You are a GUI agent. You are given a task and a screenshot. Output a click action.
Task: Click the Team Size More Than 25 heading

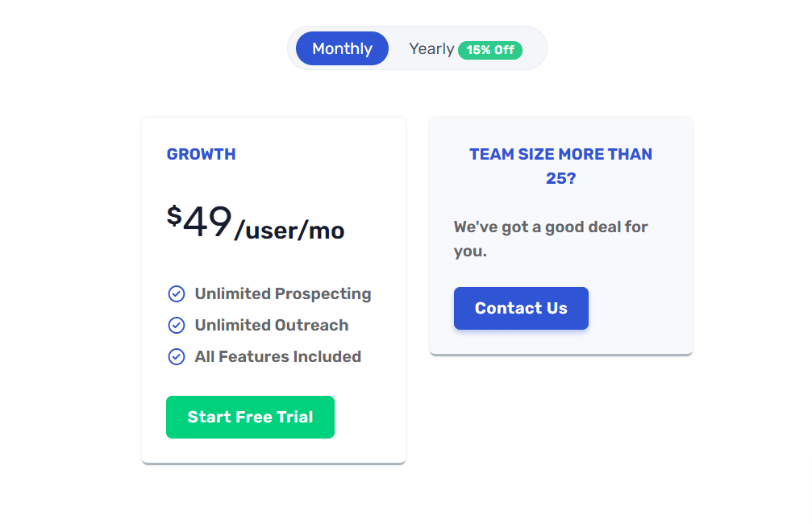coord(560,165)
